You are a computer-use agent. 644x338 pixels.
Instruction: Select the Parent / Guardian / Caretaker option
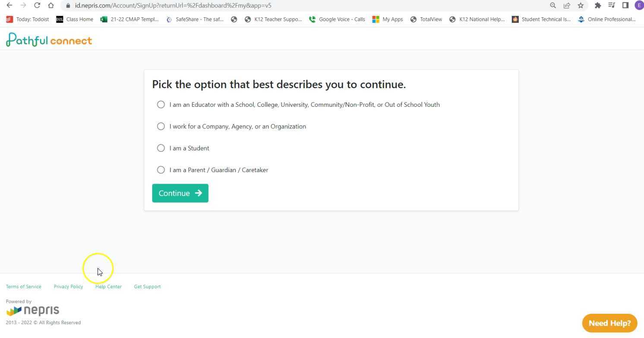click(x=161, y=169)
